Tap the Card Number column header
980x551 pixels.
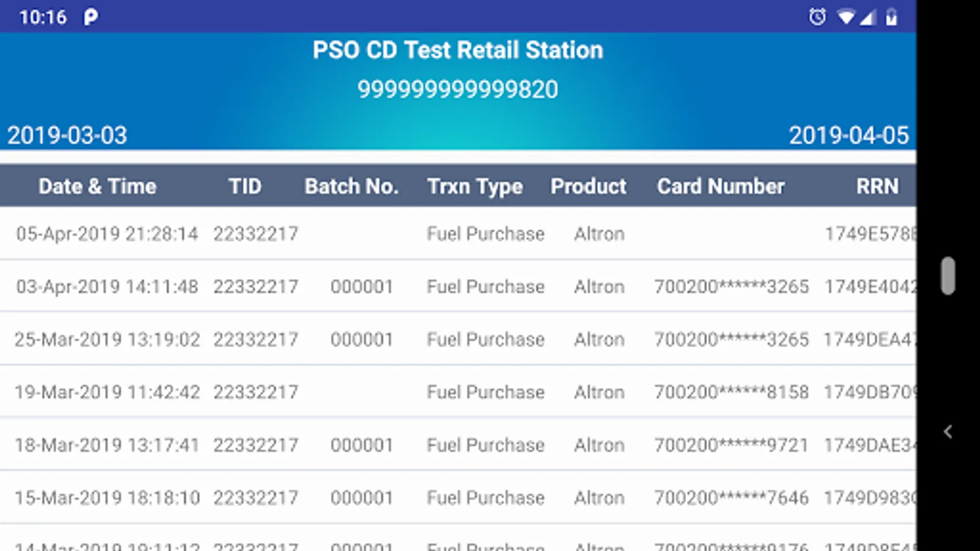[720, 186]
